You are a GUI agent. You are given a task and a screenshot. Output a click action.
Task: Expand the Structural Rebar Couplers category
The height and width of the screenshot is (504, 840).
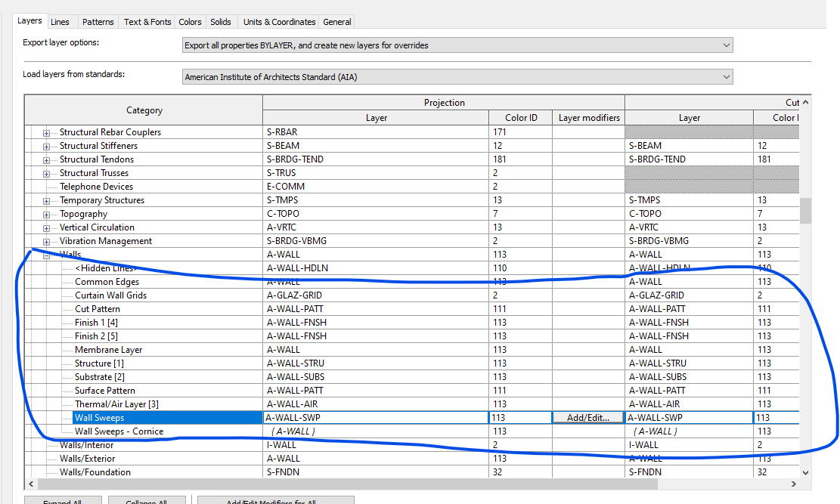coord(46,133)
